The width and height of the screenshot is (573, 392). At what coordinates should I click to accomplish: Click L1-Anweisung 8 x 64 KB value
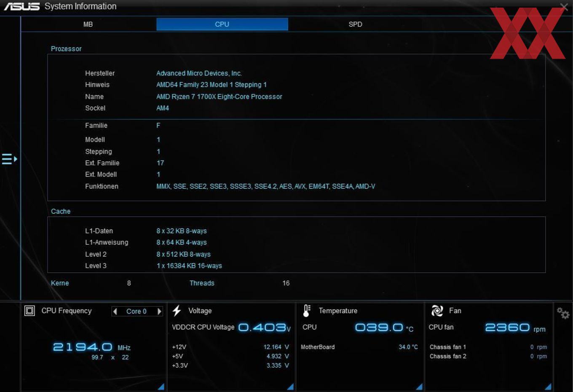pyautogui.click(x=182, y=242)
